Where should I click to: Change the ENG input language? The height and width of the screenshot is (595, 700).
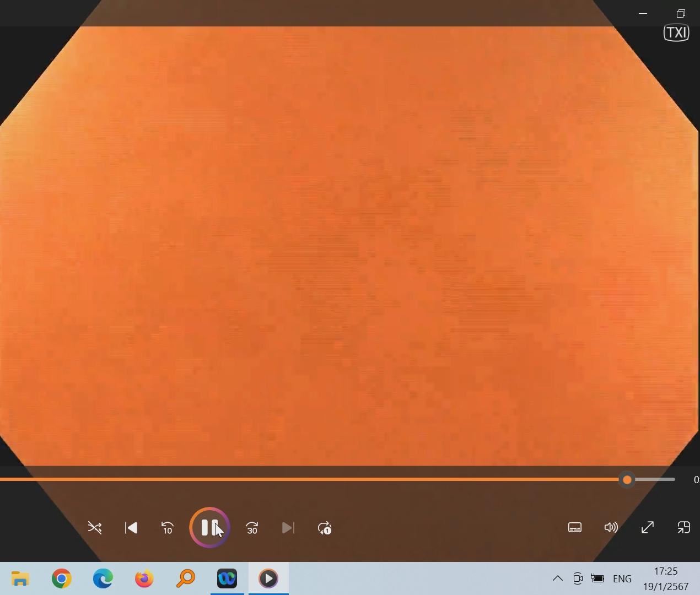[622, 578]
